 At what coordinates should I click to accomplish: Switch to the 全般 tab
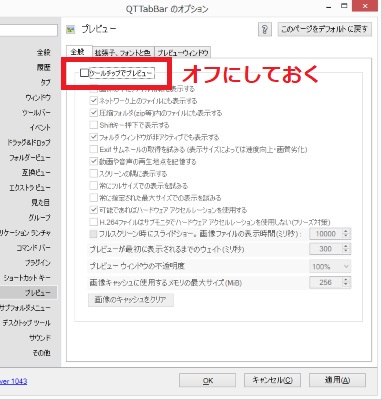tap(79, 52)
